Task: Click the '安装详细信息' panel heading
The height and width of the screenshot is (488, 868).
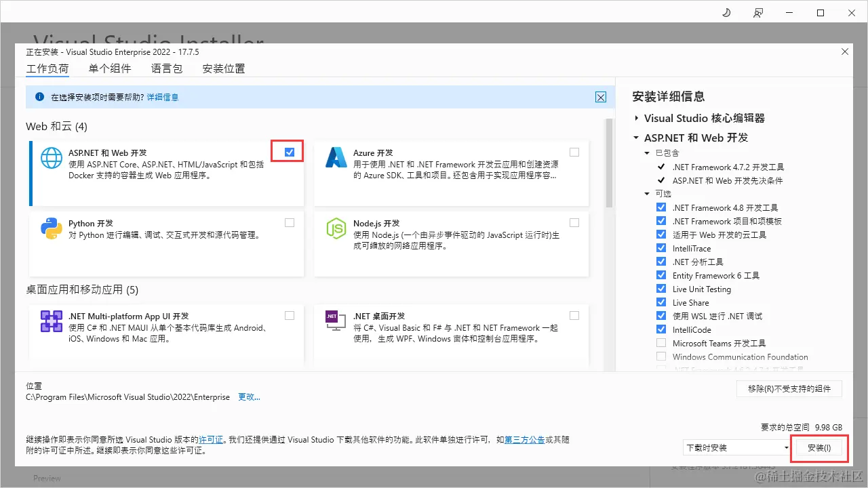Action: pyautogui.click(x=669, y=97)
